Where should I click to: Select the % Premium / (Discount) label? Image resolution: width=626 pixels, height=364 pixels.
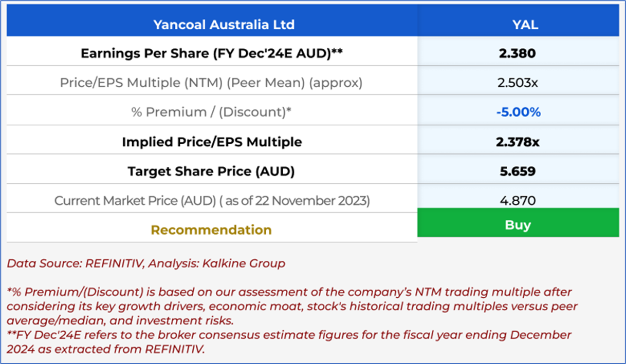click(211, 112)
